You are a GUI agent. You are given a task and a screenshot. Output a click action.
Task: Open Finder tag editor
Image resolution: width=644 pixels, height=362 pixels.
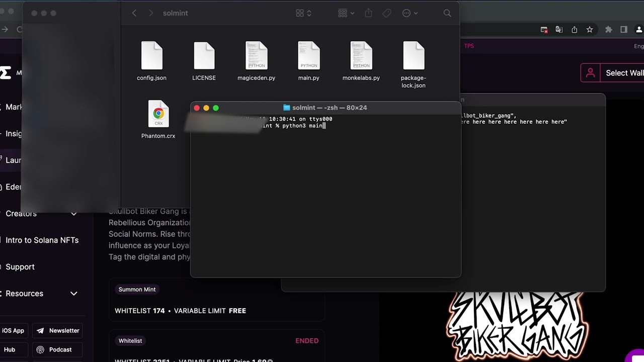coord(387,13)
